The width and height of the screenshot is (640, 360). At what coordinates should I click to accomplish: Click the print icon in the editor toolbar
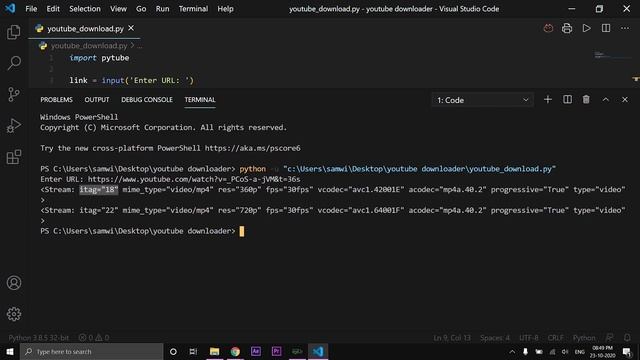click(567, 28)
